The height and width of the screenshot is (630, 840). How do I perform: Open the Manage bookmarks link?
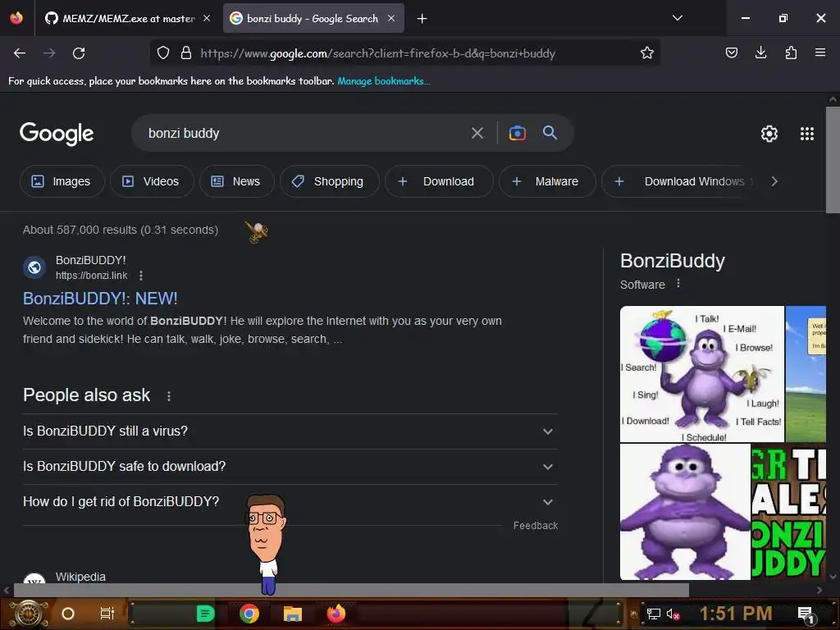point(384,81)
